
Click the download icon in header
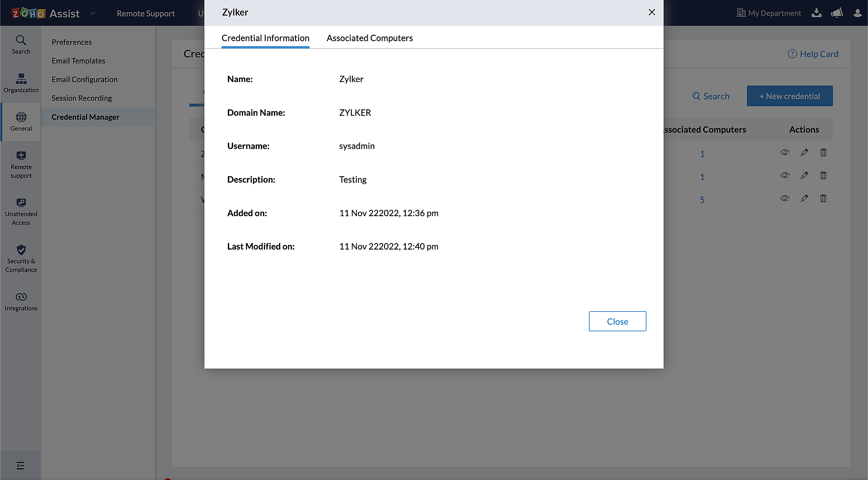tap(816, 13)
